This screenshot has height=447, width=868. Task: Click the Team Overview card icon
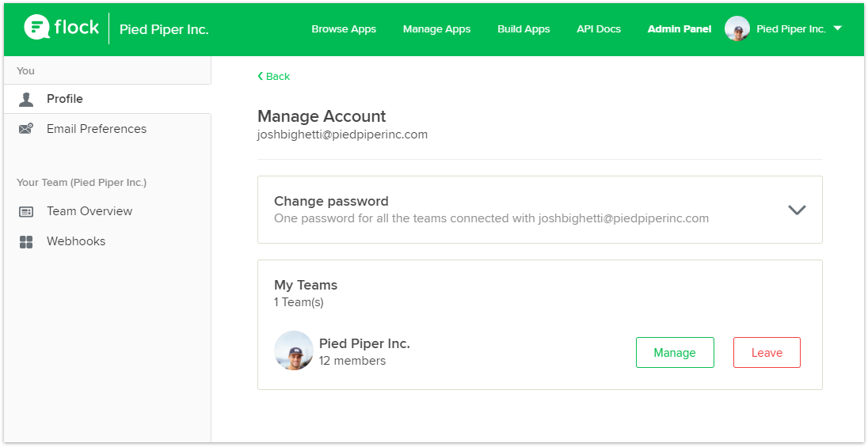[x=26, y=212]
